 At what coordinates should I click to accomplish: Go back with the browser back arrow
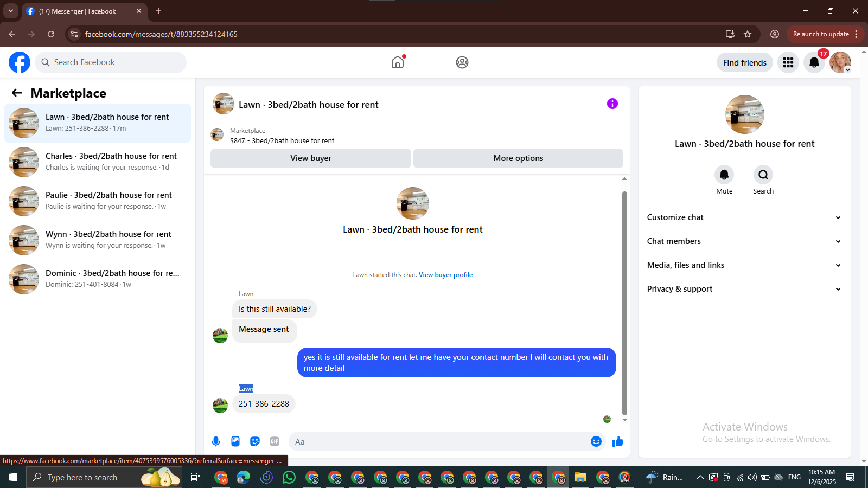click(12, 34)
